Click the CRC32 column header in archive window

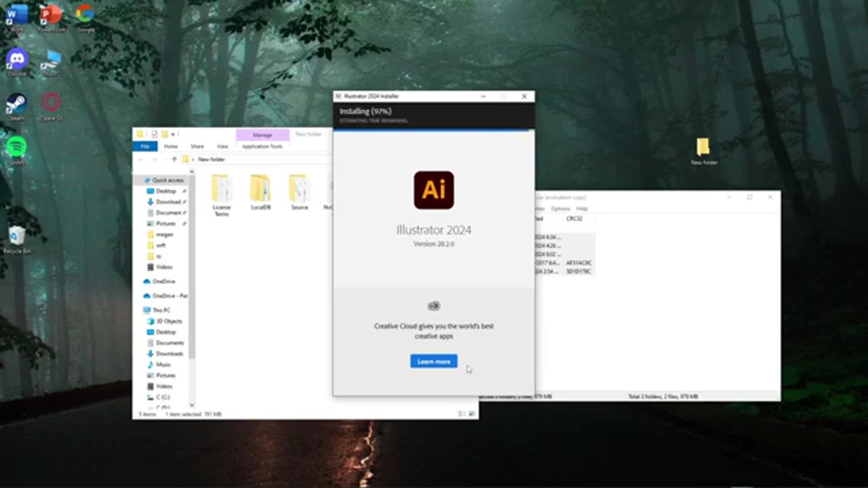(x=574, y=219)
